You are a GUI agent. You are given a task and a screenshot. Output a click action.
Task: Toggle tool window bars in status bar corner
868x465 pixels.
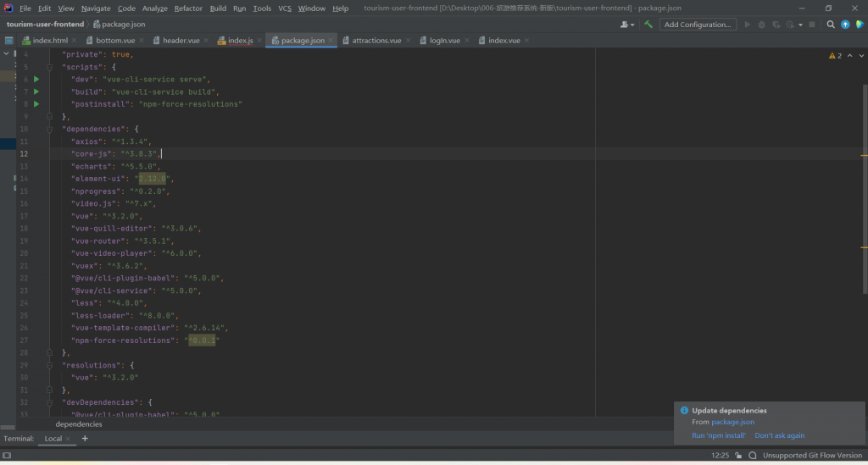pos(7,456)
